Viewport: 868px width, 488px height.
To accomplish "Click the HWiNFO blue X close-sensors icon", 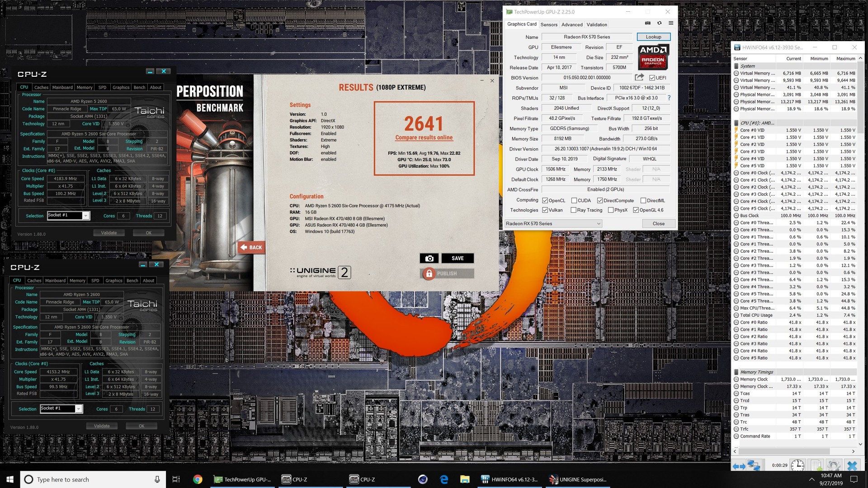I will pos(852,465).
